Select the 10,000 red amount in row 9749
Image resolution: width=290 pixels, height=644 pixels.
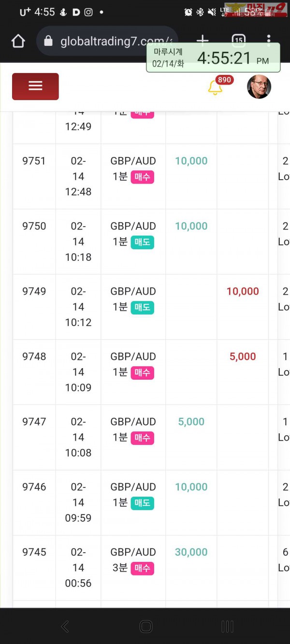coord(243,291)
